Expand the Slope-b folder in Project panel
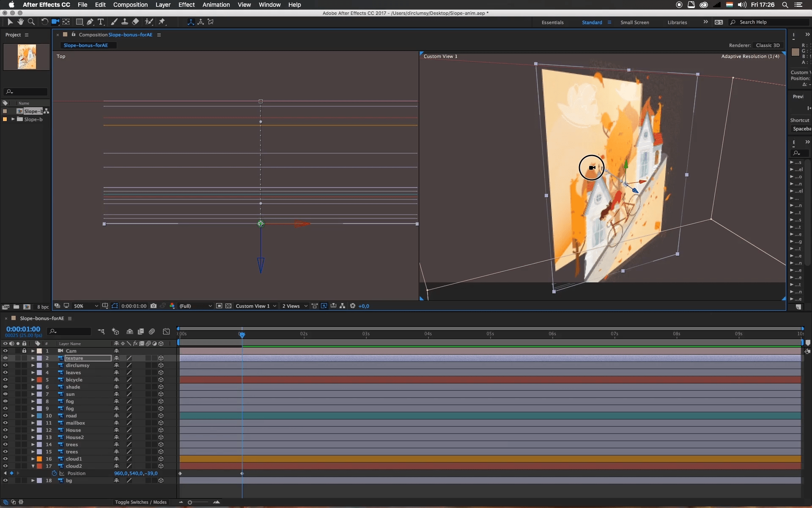This screenshot has height=508, width=812. click(x=13, y=119)
